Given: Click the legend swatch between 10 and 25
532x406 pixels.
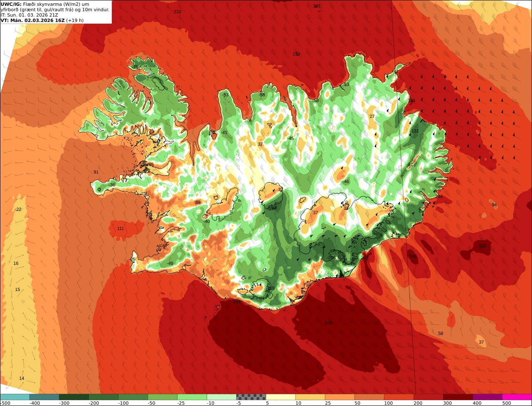Looking at the screenshot, I should (310, 397).
